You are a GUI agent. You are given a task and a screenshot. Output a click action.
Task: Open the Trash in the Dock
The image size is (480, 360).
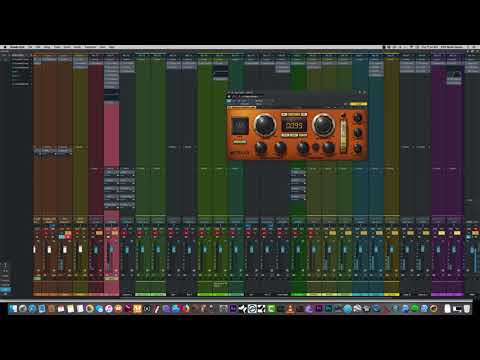tap(467, 309)
